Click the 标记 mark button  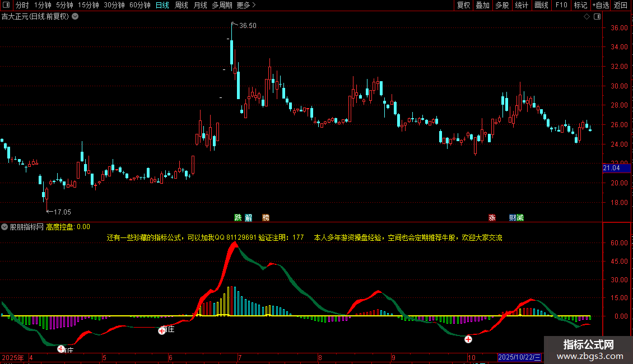[580, 5]
